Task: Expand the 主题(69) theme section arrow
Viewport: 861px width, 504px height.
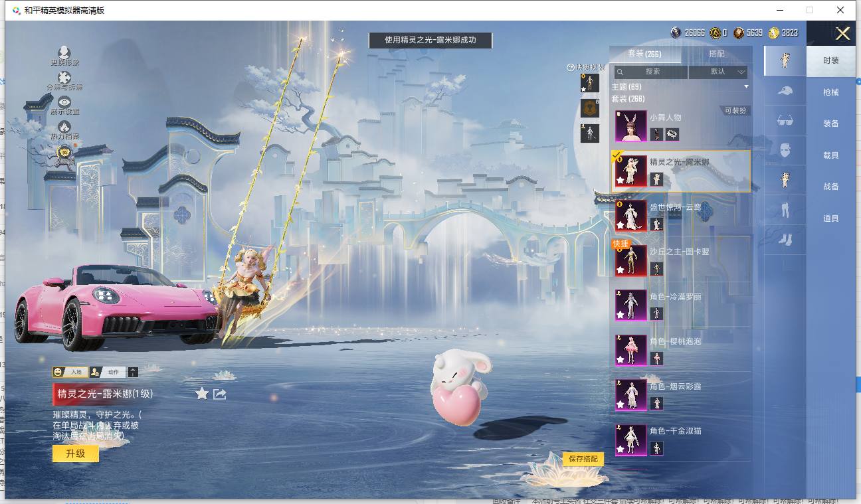Action: pyautogui.click(x=746, y=87)
